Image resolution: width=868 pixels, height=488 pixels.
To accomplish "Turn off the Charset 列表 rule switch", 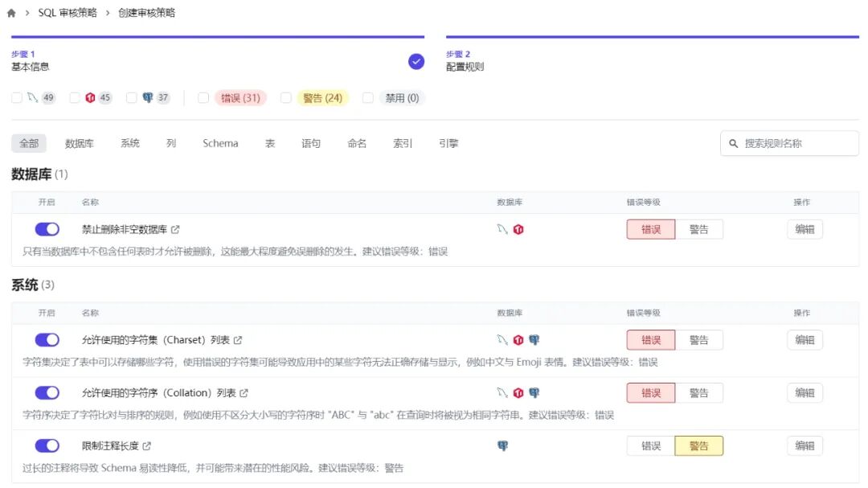I will pos(47,340).
